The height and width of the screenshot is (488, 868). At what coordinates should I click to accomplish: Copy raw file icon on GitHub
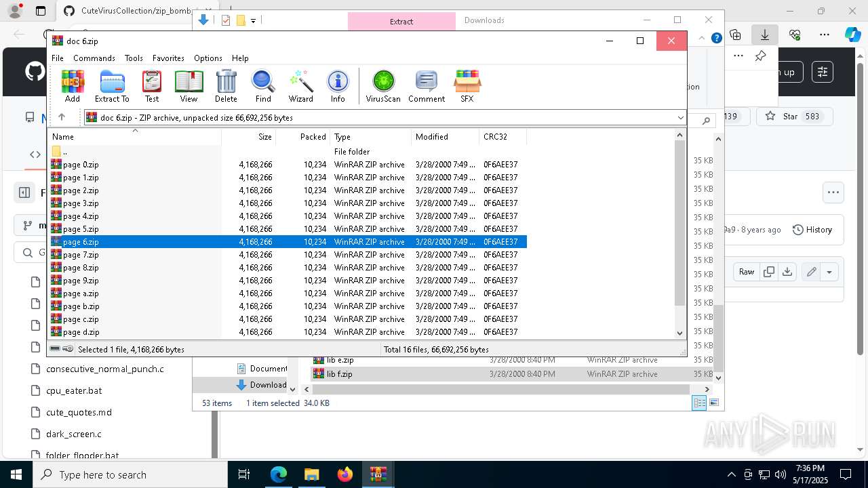pyautogui.click(x=768, y=272)
